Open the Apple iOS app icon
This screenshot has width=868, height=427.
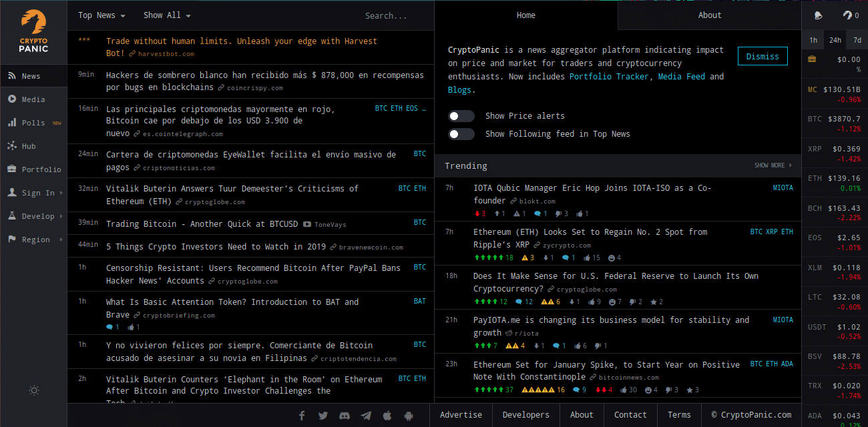[387, 415]
